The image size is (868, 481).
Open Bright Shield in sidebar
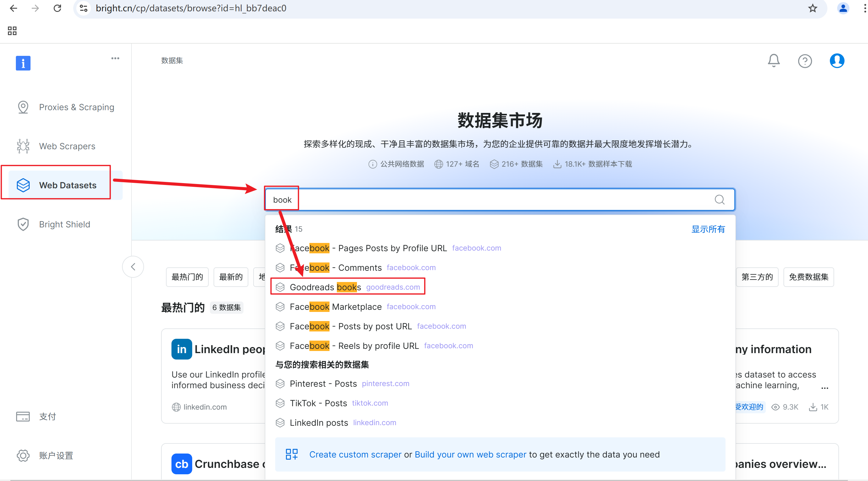(64, 224)
